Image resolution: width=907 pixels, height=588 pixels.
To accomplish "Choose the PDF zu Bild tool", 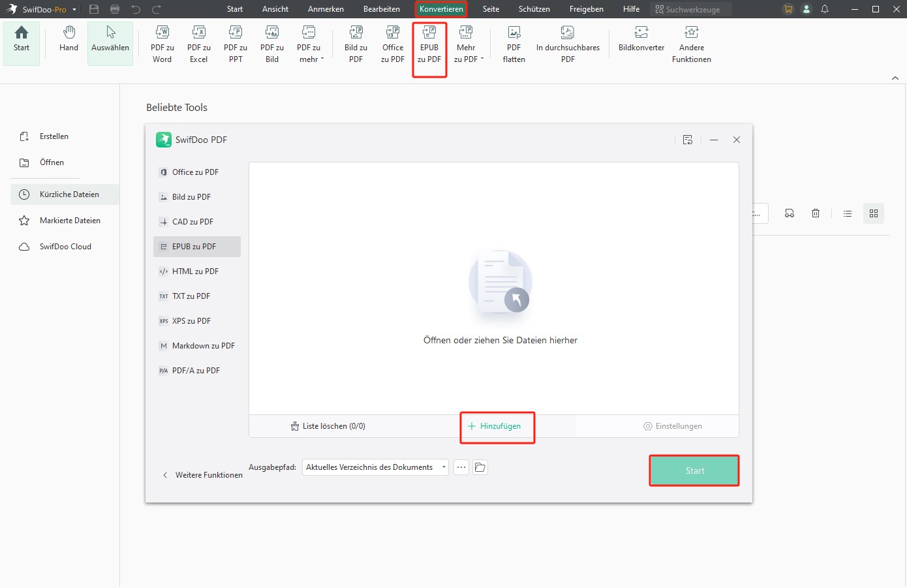I will coord(272,44).
